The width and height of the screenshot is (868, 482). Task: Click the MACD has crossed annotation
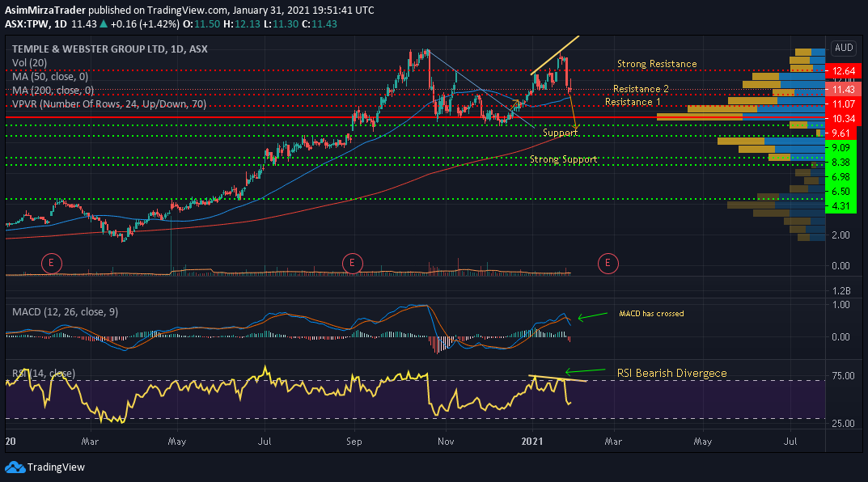(x=651, y=314)
